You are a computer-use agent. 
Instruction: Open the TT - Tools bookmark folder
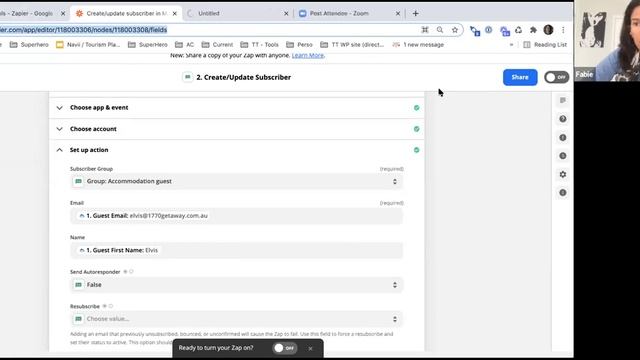point(260,44)
